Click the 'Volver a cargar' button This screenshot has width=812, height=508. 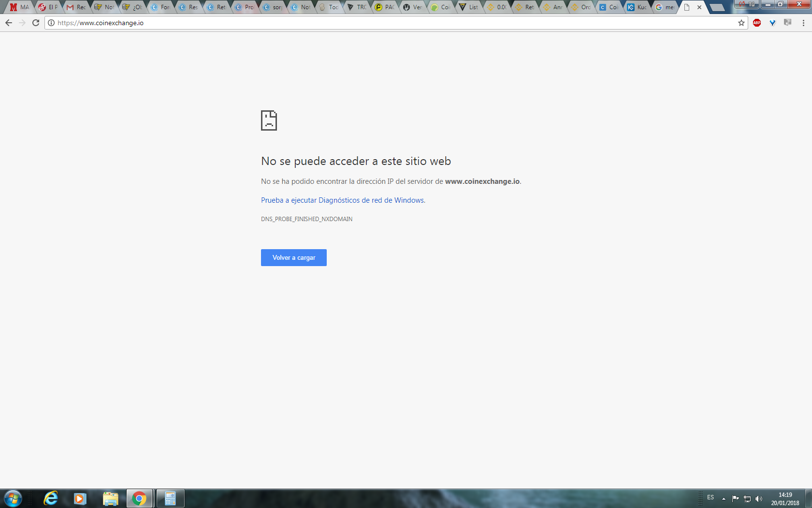click(294, 257)
